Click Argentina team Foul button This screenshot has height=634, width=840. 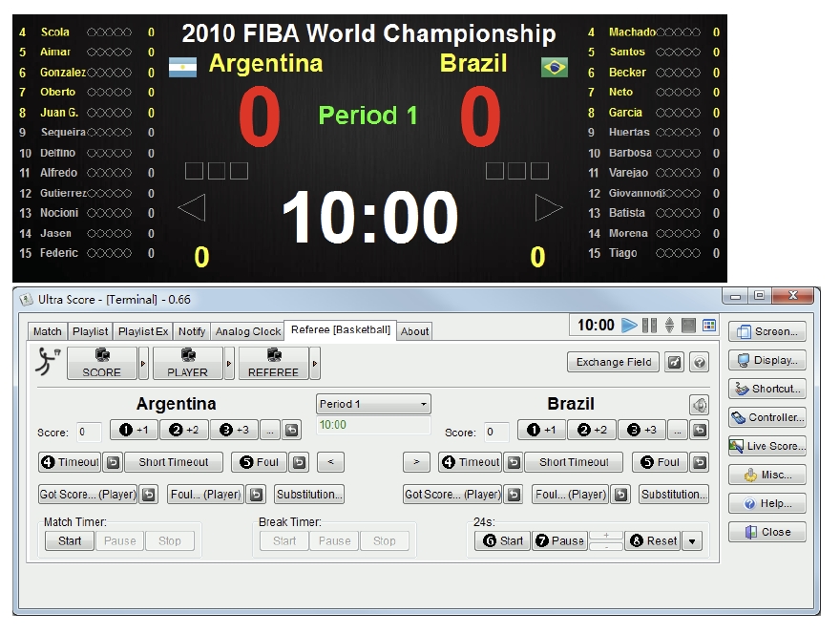point(260,462)
